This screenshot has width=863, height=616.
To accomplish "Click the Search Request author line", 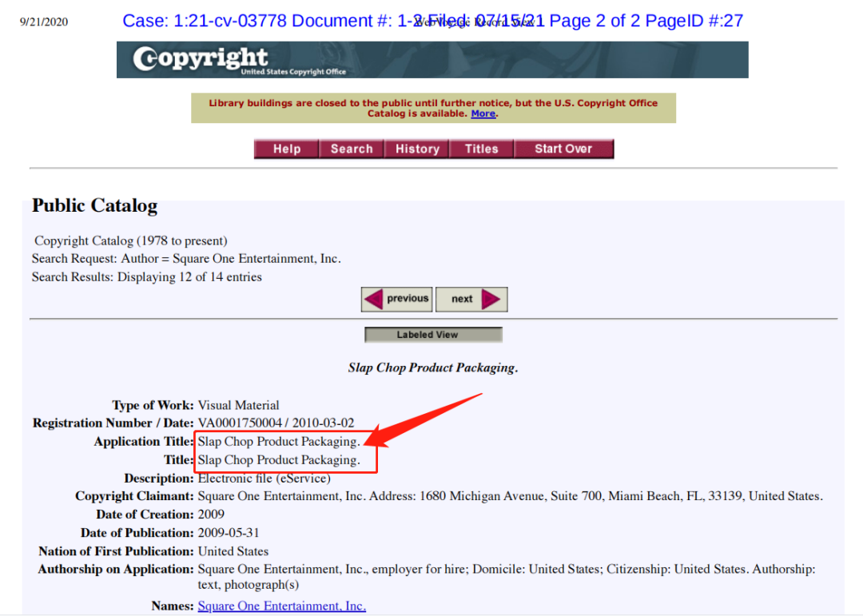I will (186, 259).
